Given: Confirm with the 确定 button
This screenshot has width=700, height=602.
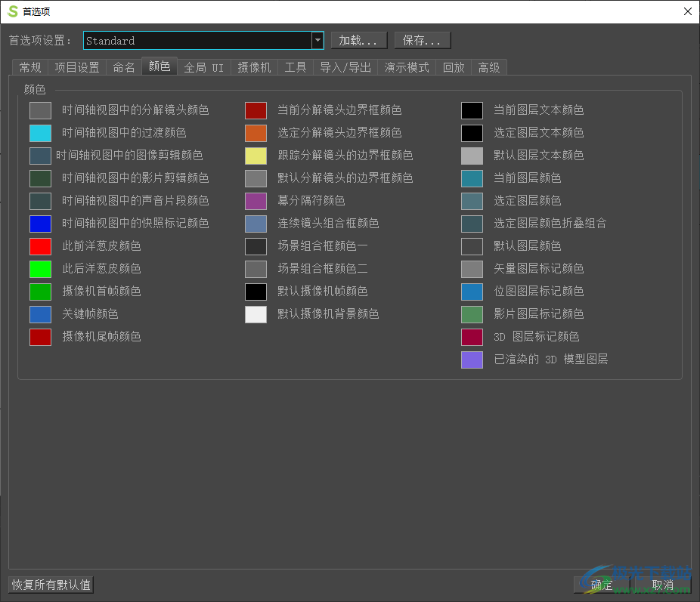Looking at the screenshot, I should tap(601, 585).
